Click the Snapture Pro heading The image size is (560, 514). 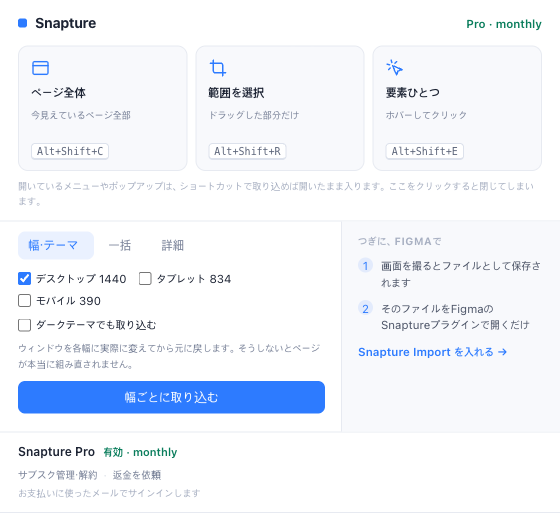(x=56, y=452)
